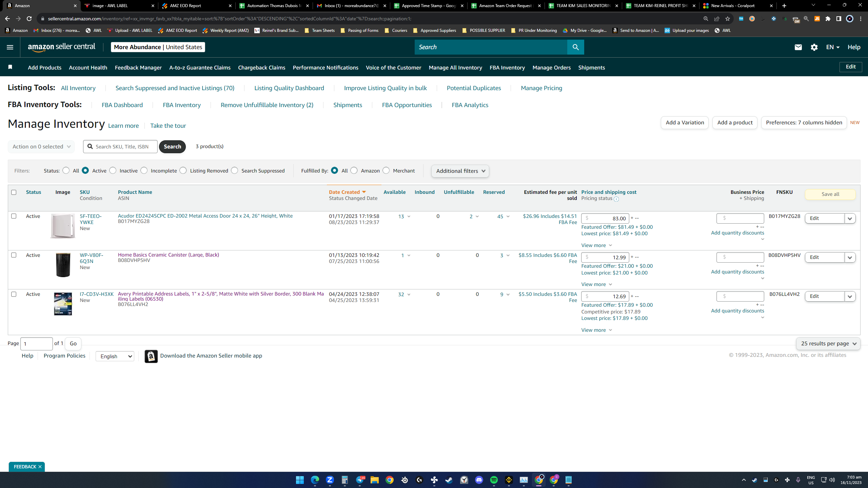This screenshot has width=868, height=488.
Task: Open Manage All Inventory in navigation bar
Action: [455, 67]
